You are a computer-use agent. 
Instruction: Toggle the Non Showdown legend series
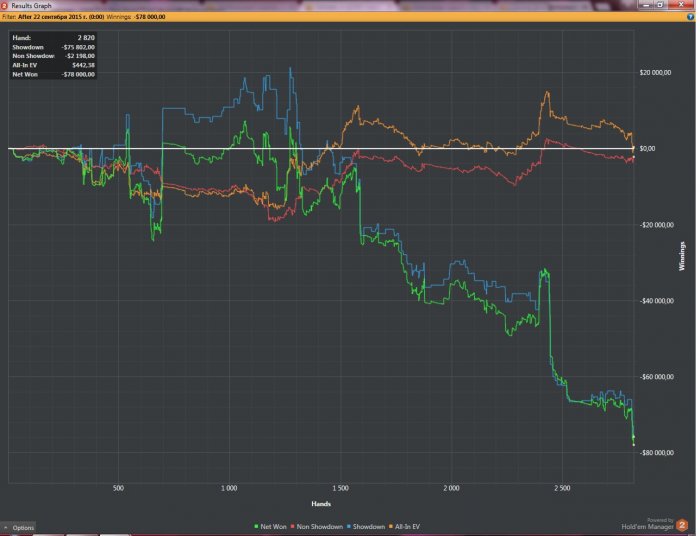point(319,526)
